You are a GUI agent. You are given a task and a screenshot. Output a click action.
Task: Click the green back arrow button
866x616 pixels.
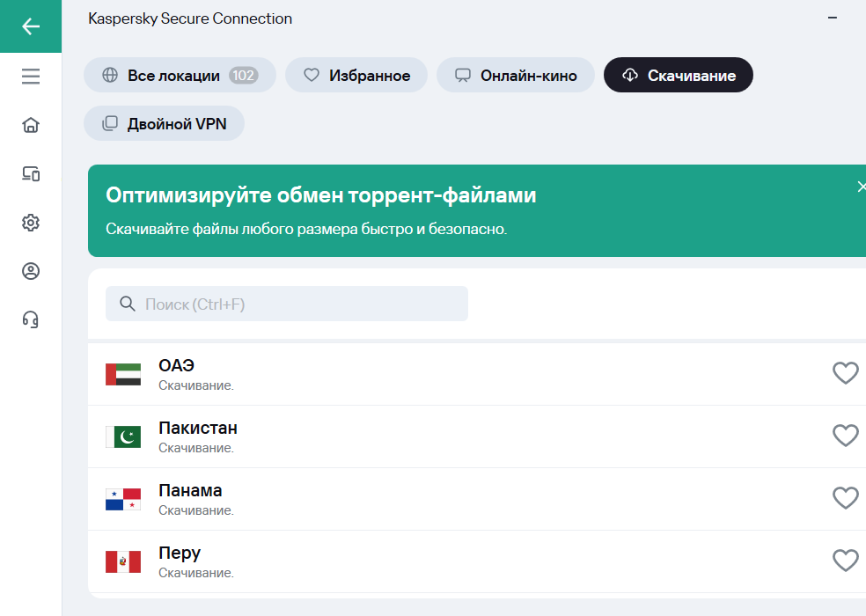[x=31, y=26]
